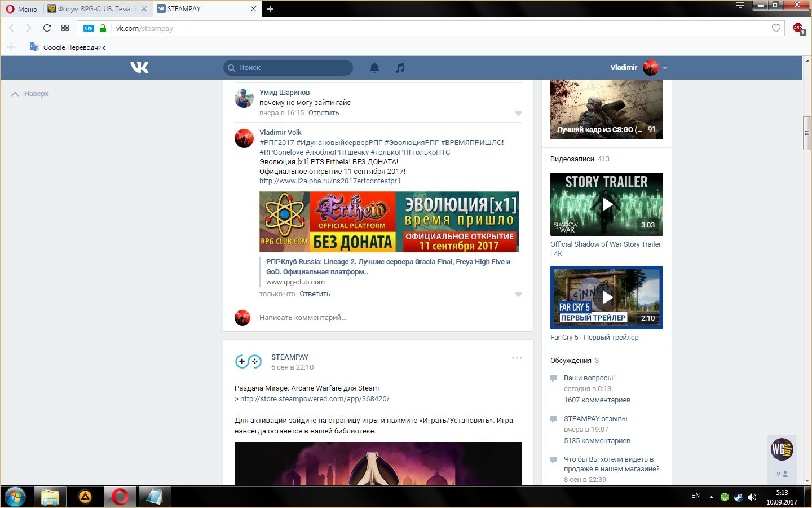The width and height of the screenshot is (812, 508).
Task: Open the STEAMPAY post author name
Action: tap(290, 357)
